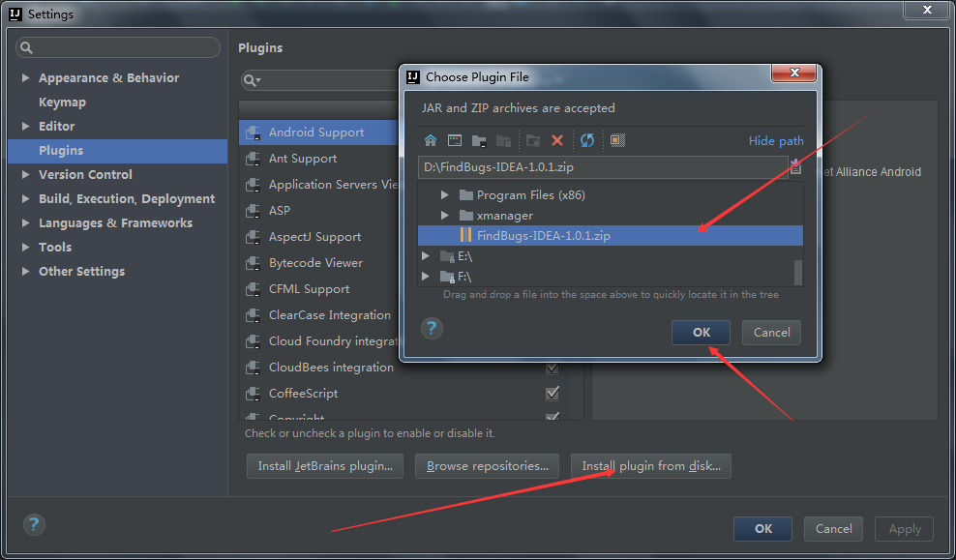Image resolution: width=956 pixels, height=560 pixels.
Task: Select Cloud Foundry integration plugin row
Action: coord(318,341)
